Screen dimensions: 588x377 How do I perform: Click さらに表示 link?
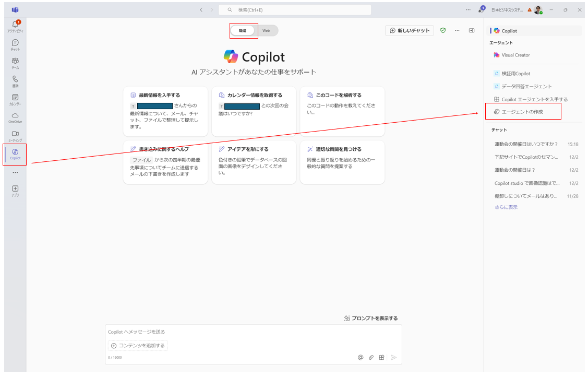pyautogui.click(x=506, y=207)
